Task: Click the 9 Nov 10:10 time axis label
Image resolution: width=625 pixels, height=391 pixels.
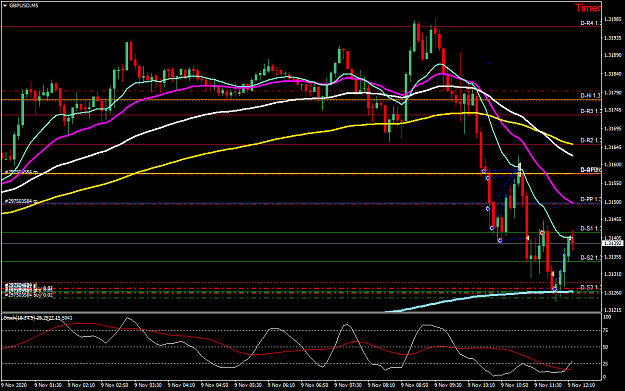Action: tap(481, 385)
